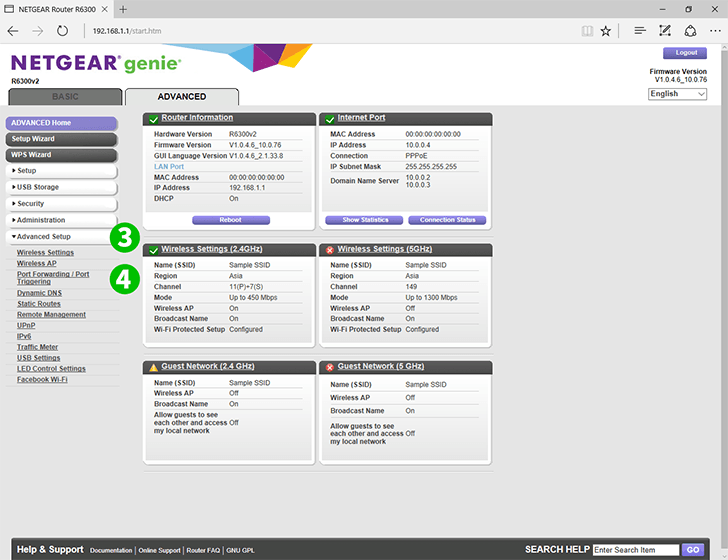This screenshot has width=728, height=560.
Task: Click the Connection Status button
Action: (x=447, y=220)
